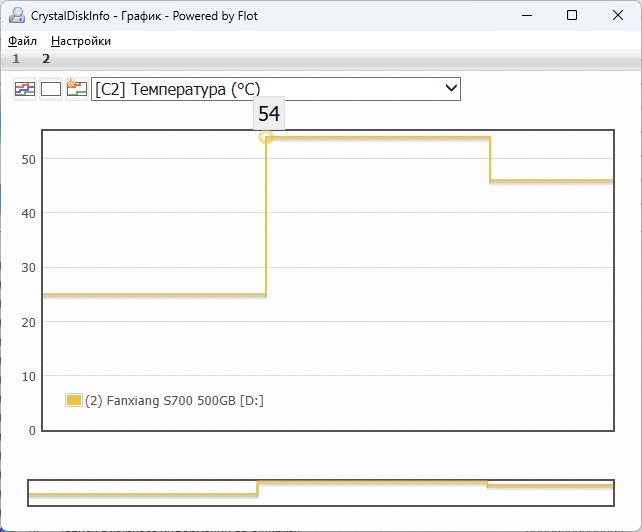Click the select-all-disks icon

[24, 89]
